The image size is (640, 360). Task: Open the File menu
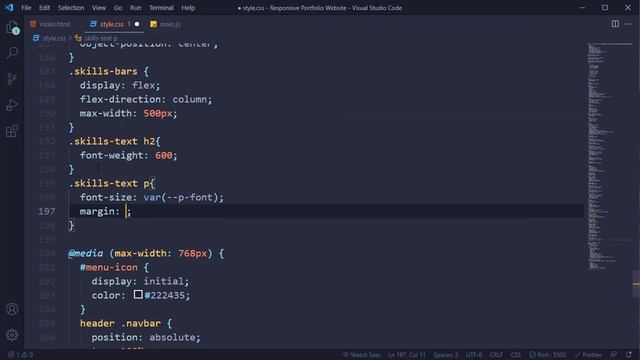[26, 8]
